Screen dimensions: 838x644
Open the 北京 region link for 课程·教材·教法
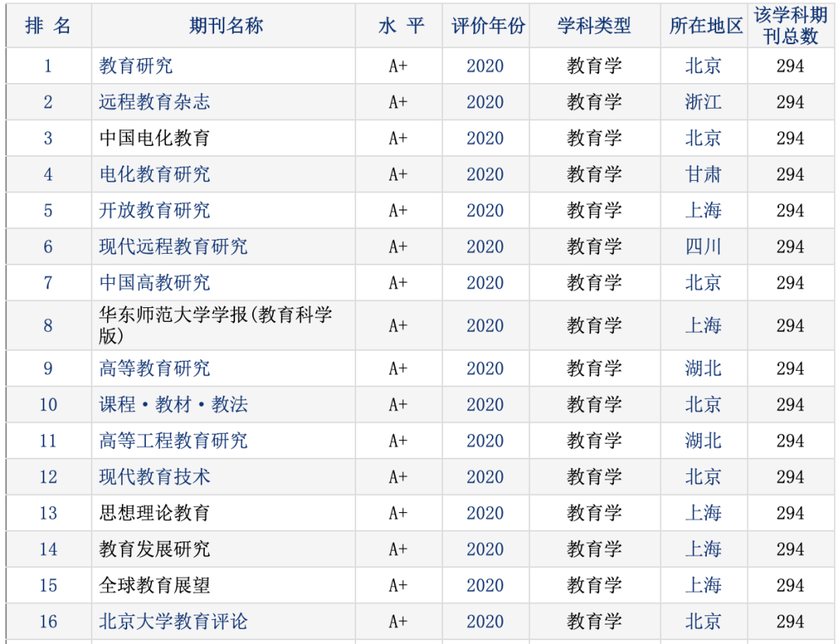tap(703, 404)
